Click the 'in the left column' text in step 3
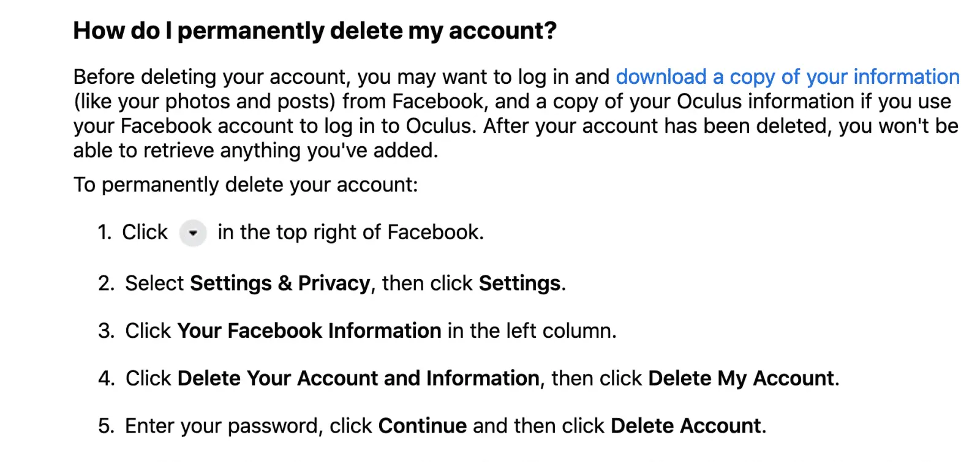The height and width of the screenshot is (462, 980). pos(531,331)
